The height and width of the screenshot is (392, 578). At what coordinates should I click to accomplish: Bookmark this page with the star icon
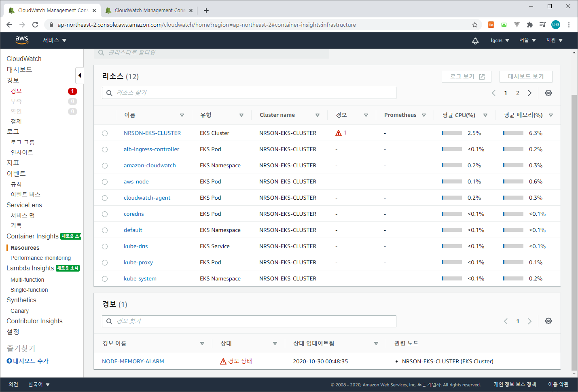click(x=475, y=25)
